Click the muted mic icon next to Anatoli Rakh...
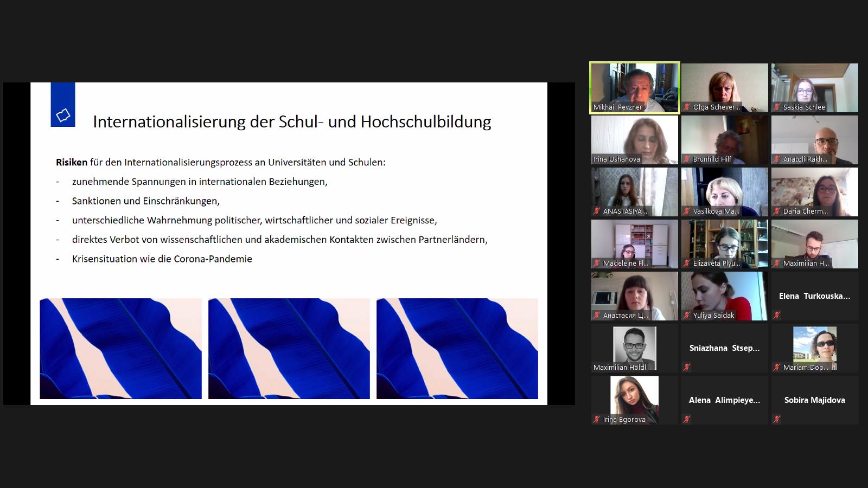Image resolution: width=868 pixels, height=488 pixels. pos(777,159)
